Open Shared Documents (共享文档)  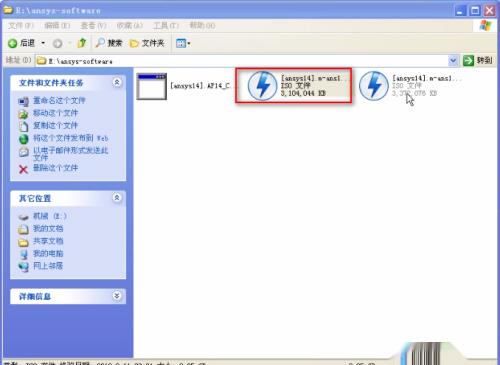tap(48, 241)
